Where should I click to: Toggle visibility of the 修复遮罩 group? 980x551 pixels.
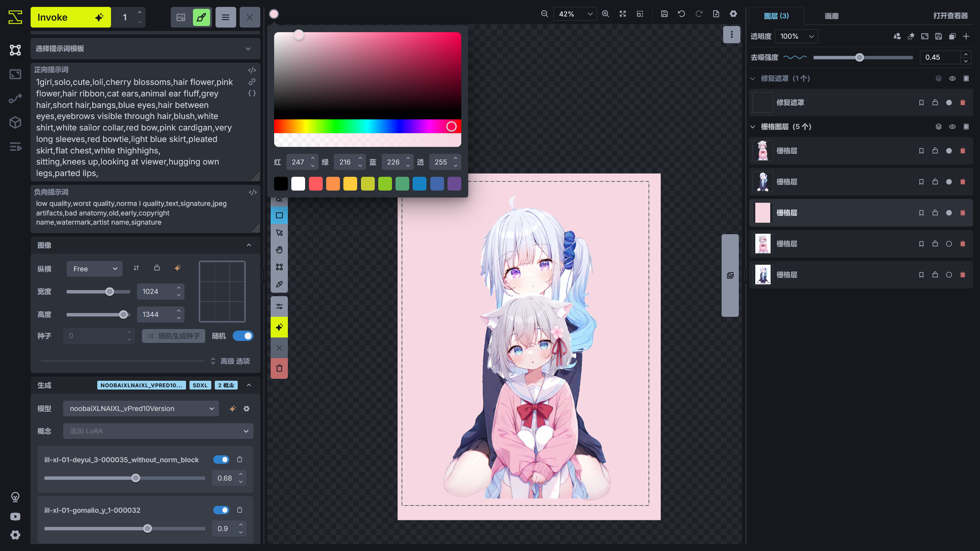click(x=952, y=78)
